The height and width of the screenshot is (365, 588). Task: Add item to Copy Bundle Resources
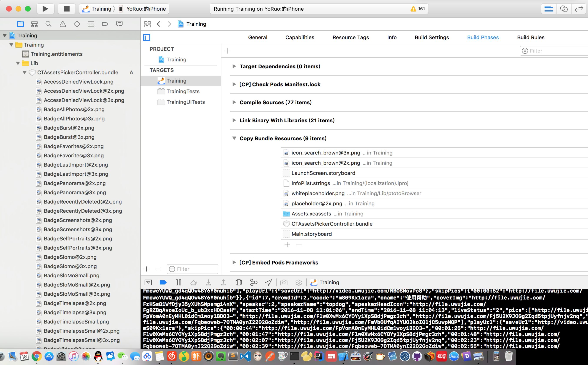287,245
